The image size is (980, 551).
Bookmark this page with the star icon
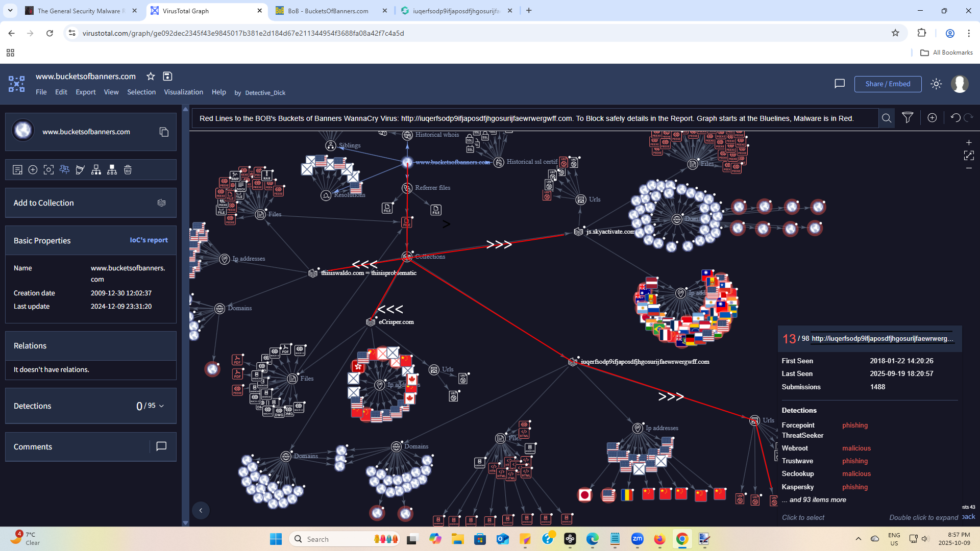click(895, 33)
